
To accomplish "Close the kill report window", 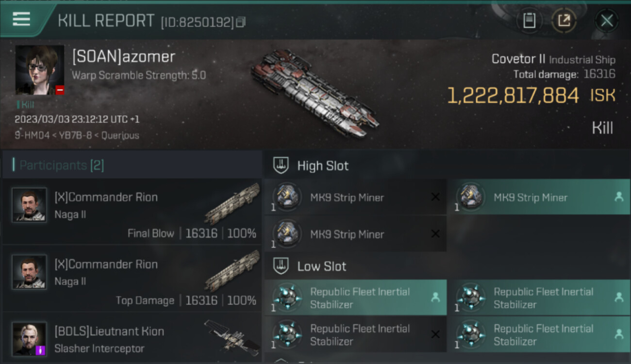I will click(607, 20).
